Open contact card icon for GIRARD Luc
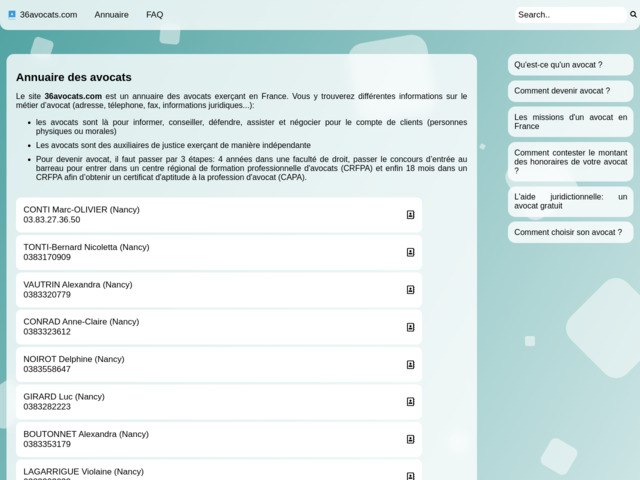This screenshot has height=480, width=640. click(x=411, y=402)
